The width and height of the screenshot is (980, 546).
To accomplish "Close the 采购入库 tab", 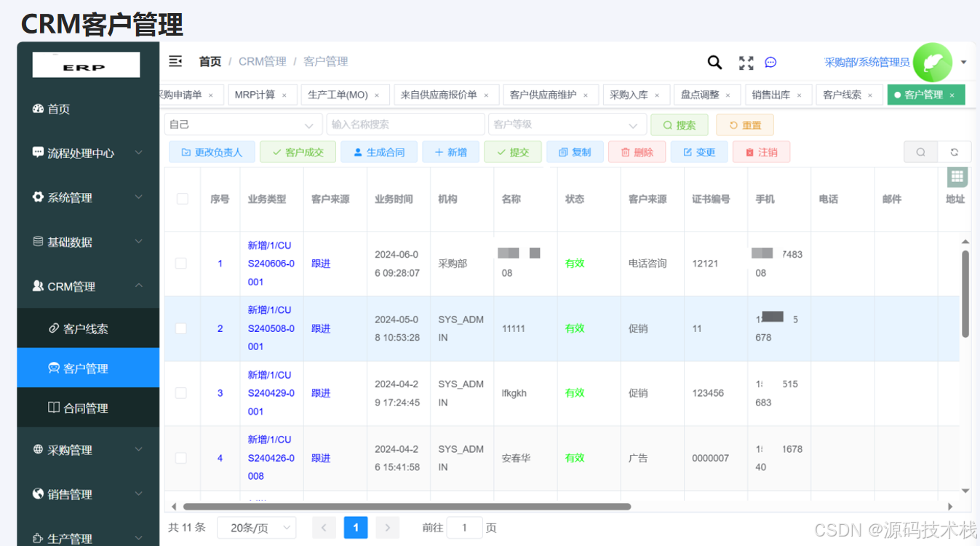I will [657, 95].
